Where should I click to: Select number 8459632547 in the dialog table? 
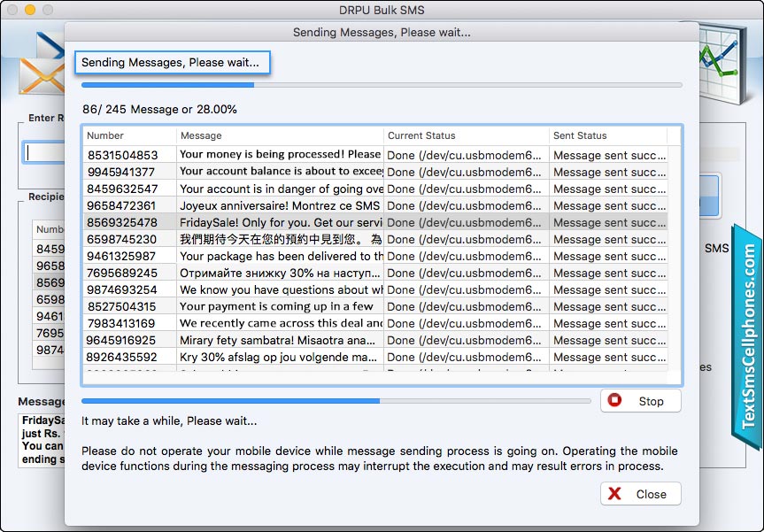[122, 189]
